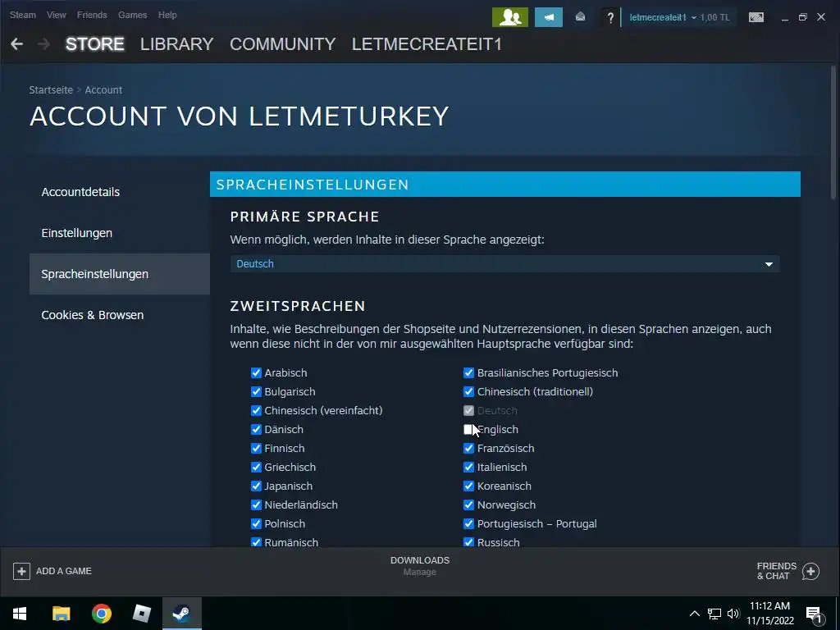Image resolution: width=840 pixels, height=630 pixels.
Task: Toggle the Finnisch checkbox
Action: pyautogui.click(x=256, y=449)
